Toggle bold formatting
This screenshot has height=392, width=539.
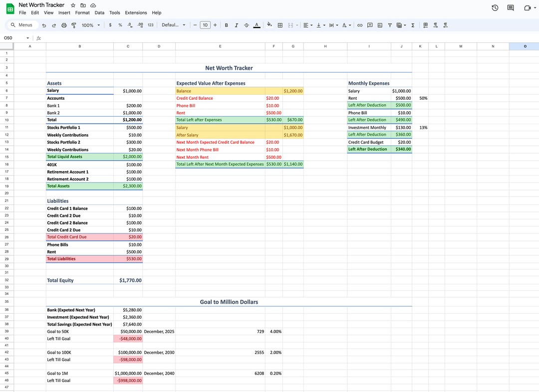pyautogui.click(x=226, y=25)
